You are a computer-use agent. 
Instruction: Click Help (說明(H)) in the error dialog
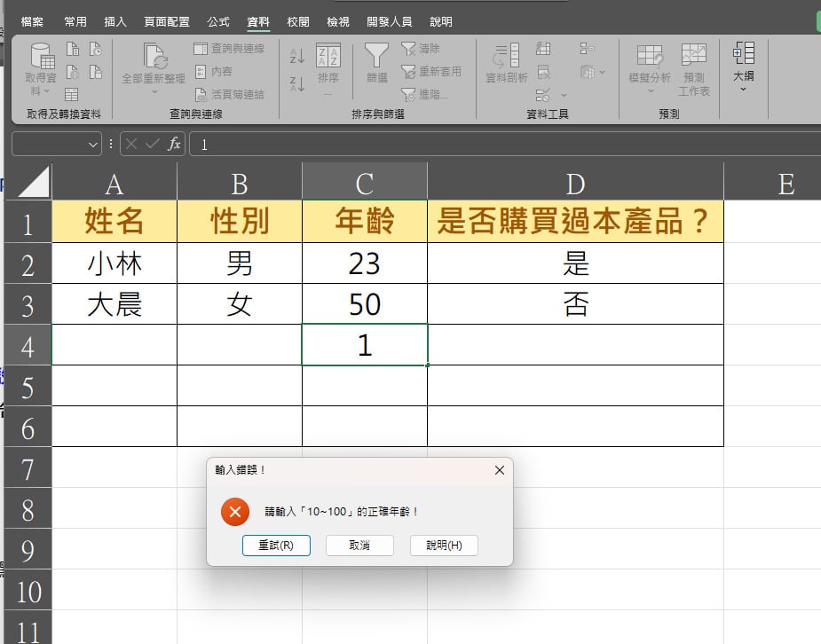[444, 546]
